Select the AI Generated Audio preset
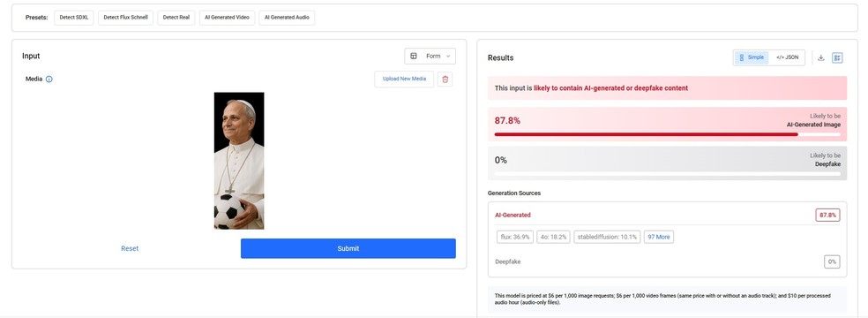The image size is (868, 318). (287, 18)
